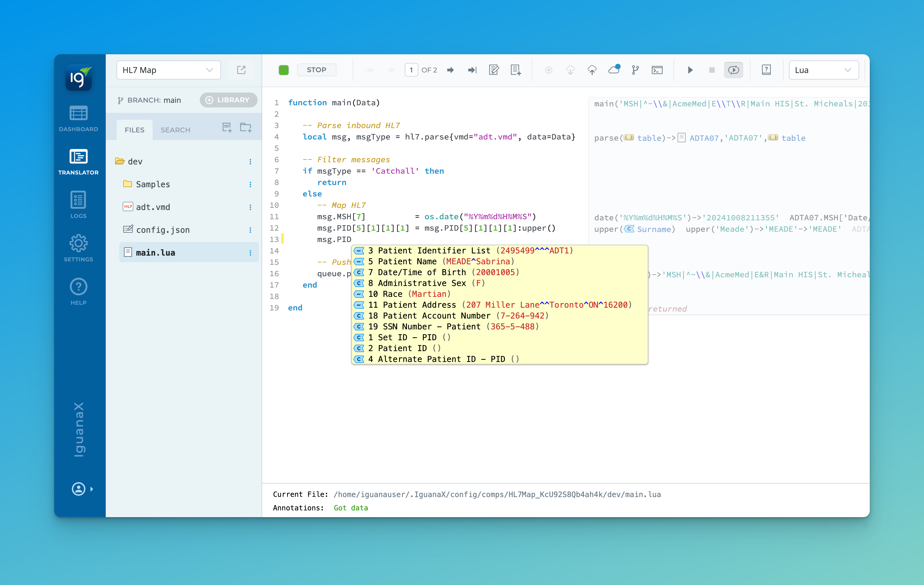Screen dimensions: 924x585
Task: Expand the dev folder in file tree
Action: tap(129, 161)
